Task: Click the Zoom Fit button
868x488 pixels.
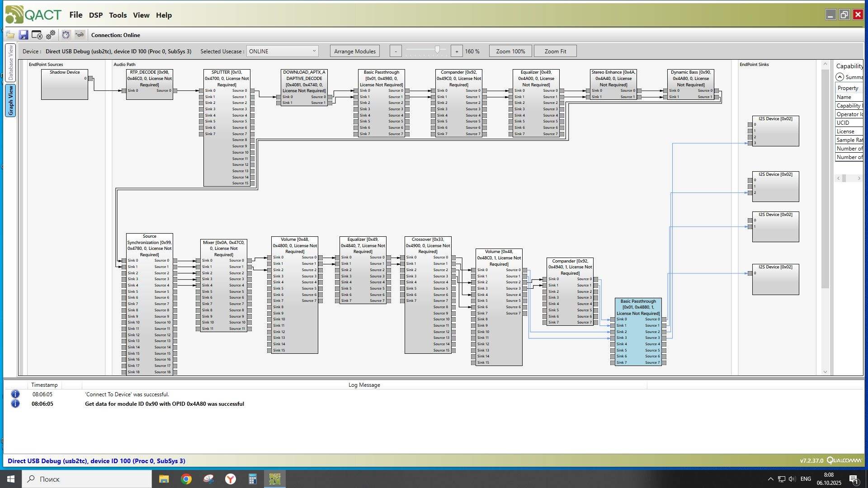Action: [x=555, y=51]
